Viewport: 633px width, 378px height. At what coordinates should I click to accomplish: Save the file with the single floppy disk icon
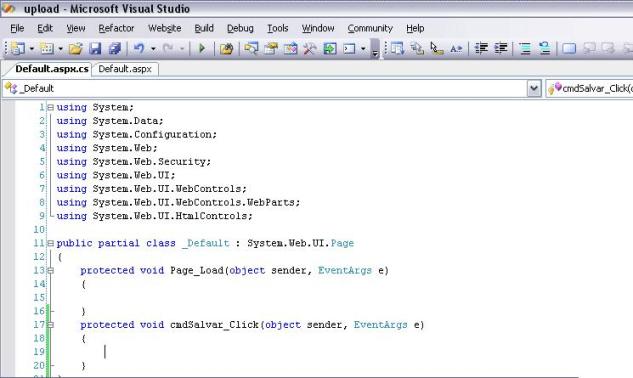[x=95, y=49]
